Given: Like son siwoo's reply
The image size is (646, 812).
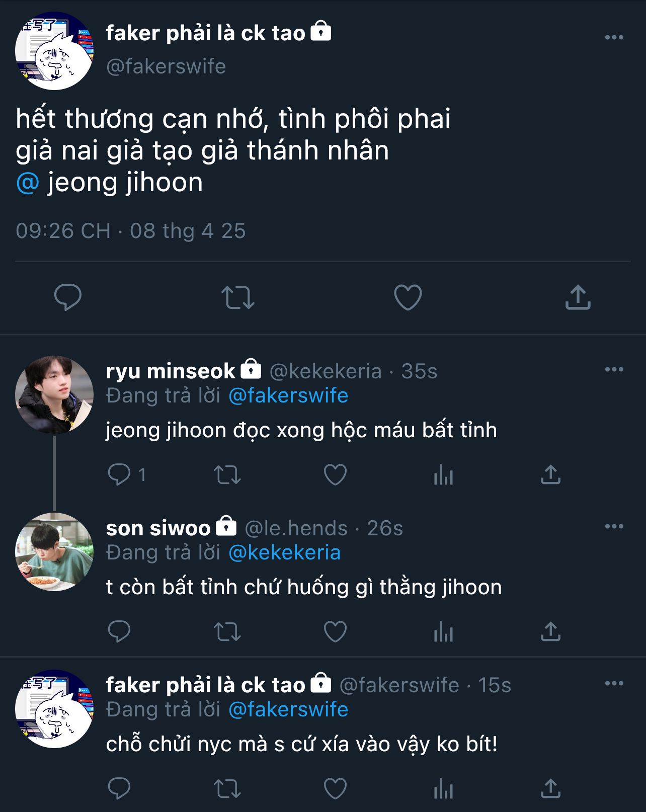Looking at the screenshot, I should pos(335,631).
